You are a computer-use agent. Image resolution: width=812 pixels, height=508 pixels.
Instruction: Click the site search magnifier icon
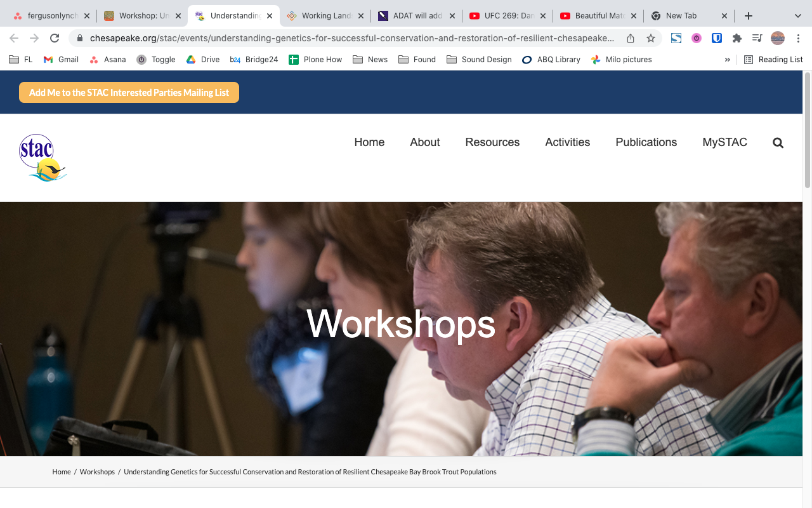[x=778, y=143]
